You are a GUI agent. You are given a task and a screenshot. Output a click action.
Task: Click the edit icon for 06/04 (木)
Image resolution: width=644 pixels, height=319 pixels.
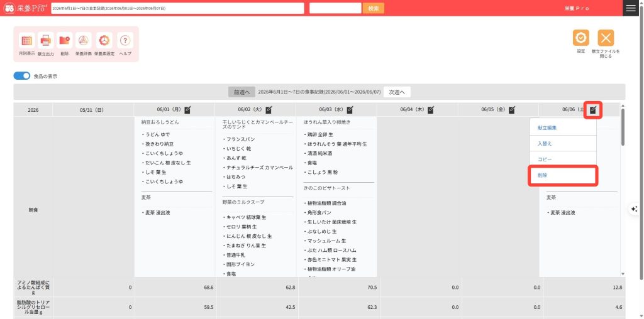coord(430,109)
